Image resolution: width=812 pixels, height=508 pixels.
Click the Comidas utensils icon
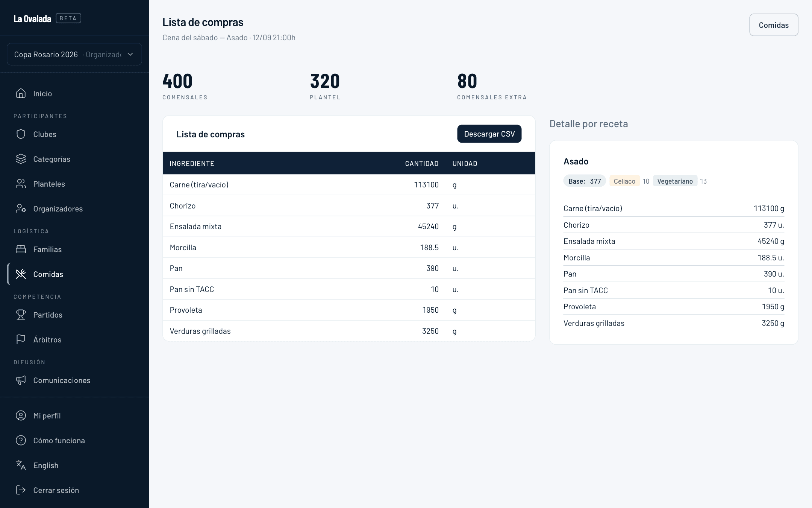tap(21, 274)
